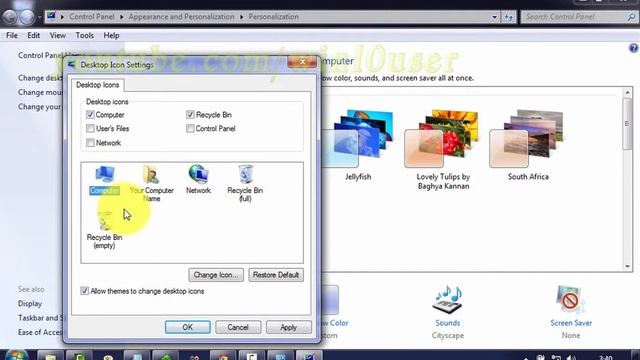Select the Desktop Icons tab
The width and height of the screenshot is (640, 360).
(x=98, y=85)
